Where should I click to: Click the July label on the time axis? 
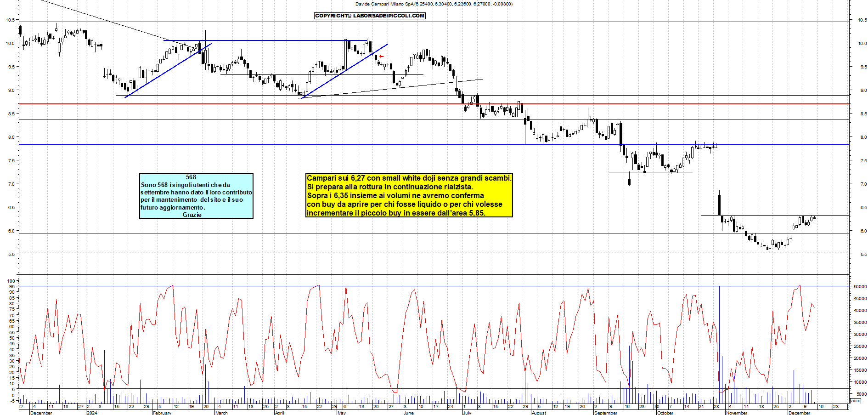point(467,413)
